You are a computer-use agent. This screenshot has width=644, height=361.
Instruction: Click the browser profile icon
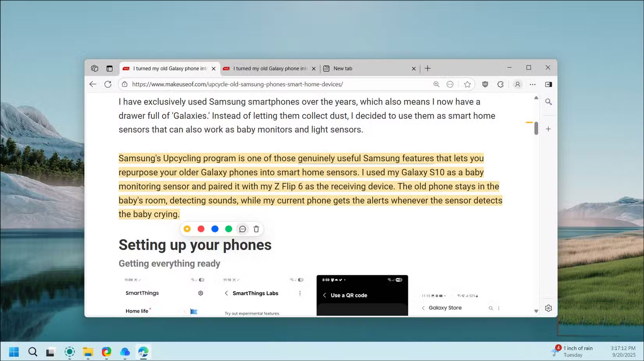click(x=517, y=84)
